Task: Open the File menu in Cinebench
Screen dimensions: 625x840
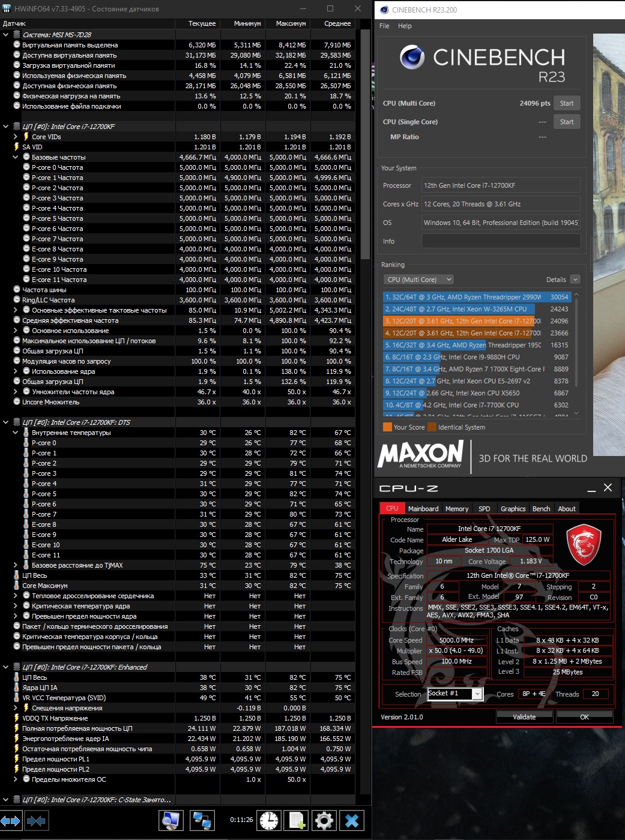Action: point(384,26)
